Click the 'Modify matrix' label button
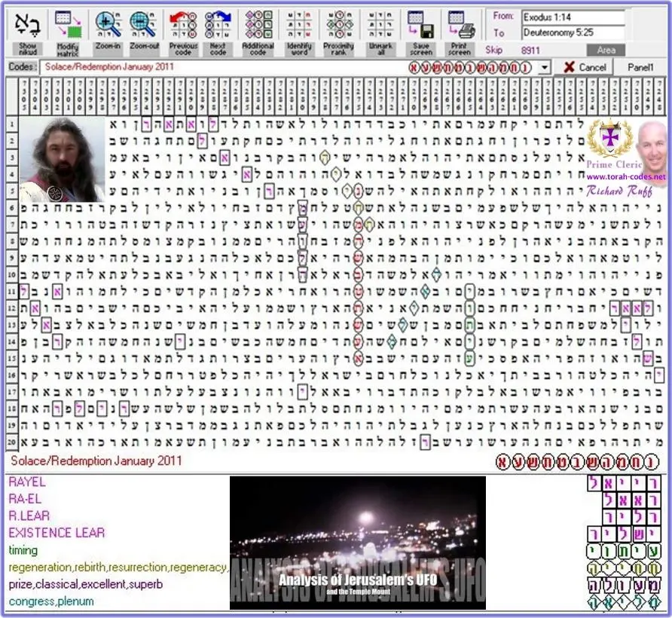This screenshot has height=618, width=672. [x=68, y=49]
